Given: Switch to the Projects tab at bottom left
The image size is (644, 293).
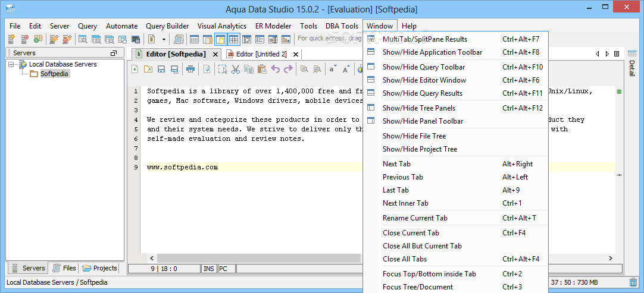Looking at the screenshot, I should click(99, 268).
